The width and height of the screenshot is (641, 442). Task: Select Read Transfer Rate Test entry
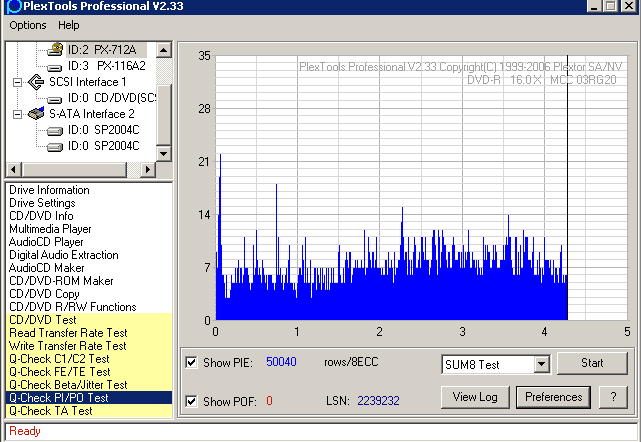(x=67, y=333)
